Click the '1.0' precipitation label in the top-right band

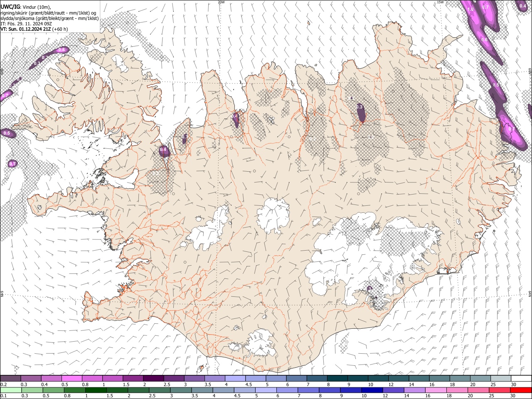click(471, 9)
